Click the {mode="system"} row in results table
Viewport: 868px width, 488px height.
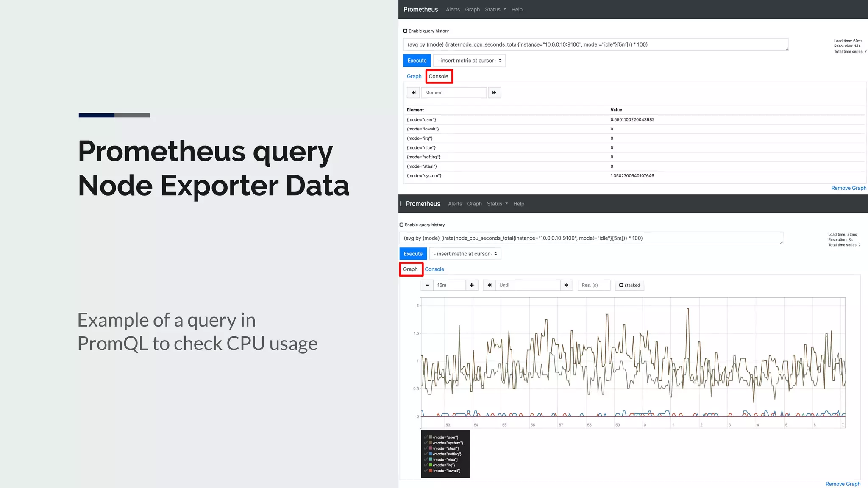point(634,175)
